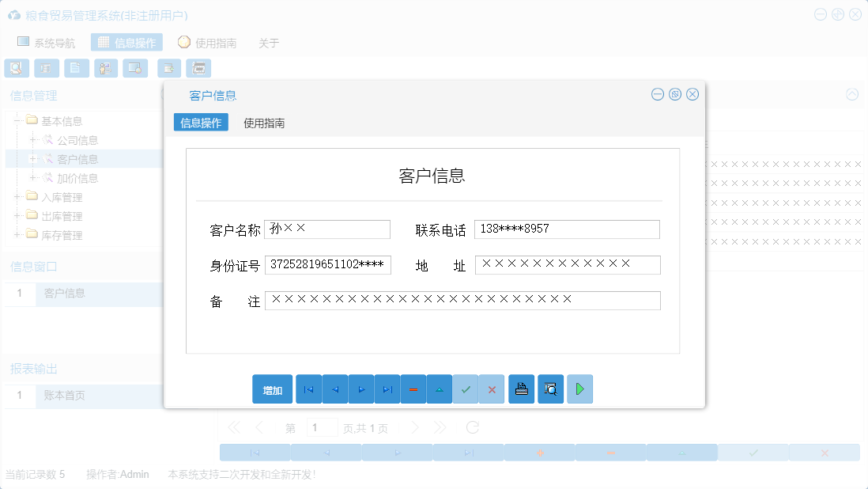Select the printer icon in the main toolbar
This screenshot has width=868, height=489.
point(199,68)
